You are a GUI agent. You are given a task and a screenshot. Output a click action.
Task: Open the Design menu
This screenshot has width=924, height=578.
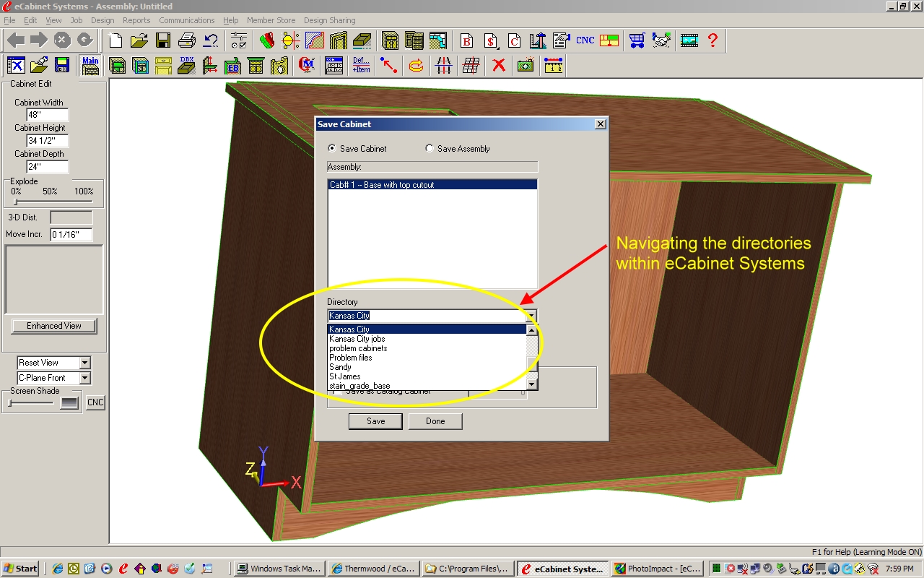coord(103,20)
